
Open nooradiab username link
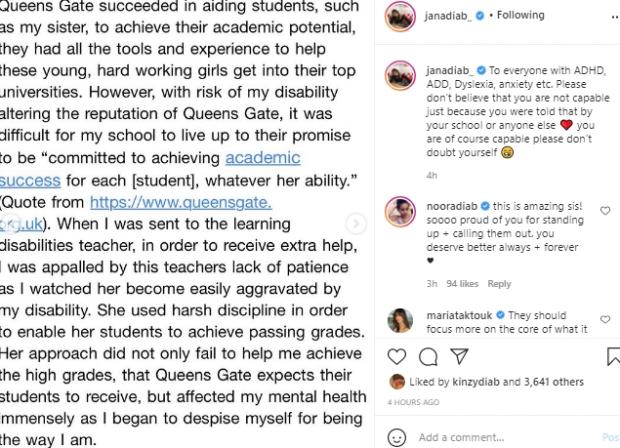[452, 206]
